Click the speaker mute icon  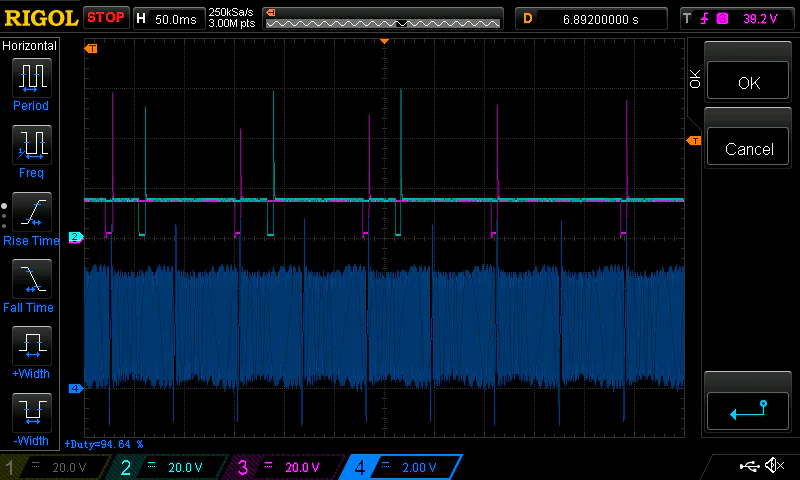point(774,466)
